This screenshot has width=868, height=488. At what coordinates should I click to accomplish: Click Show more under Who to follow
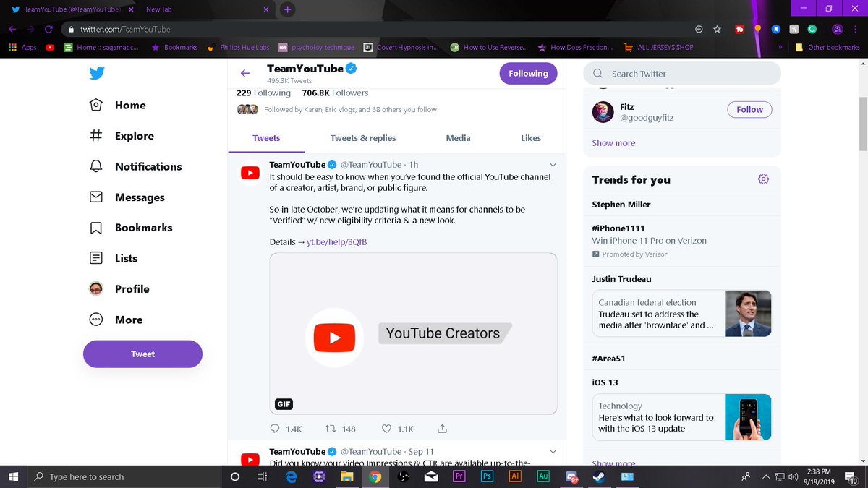coord(613,143)
